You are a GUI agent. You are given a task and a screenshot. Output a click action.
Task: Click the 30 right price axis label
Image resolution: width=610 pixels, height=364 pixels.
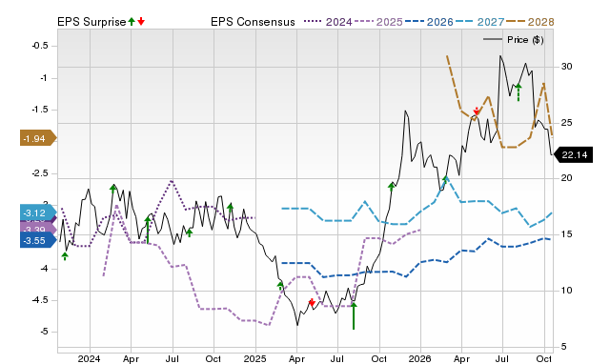tap(567, 67)
